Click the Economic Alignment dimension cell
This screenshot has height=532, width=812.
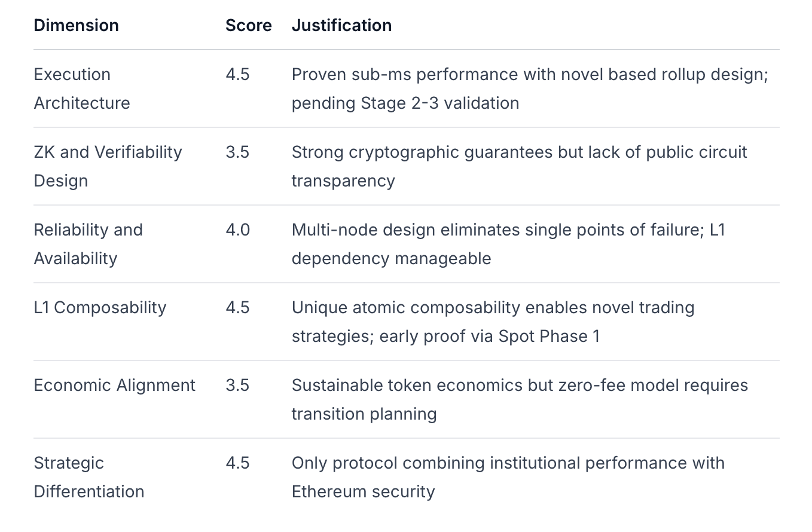pyautogui.click(x=114, y=385)
